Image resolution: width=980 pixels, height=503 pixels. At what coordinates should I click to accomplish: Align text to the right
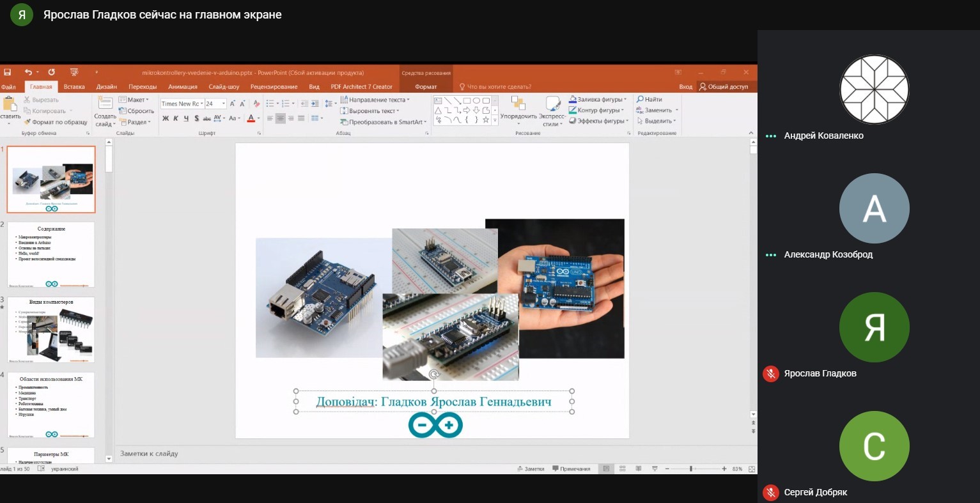click(291, 118)
